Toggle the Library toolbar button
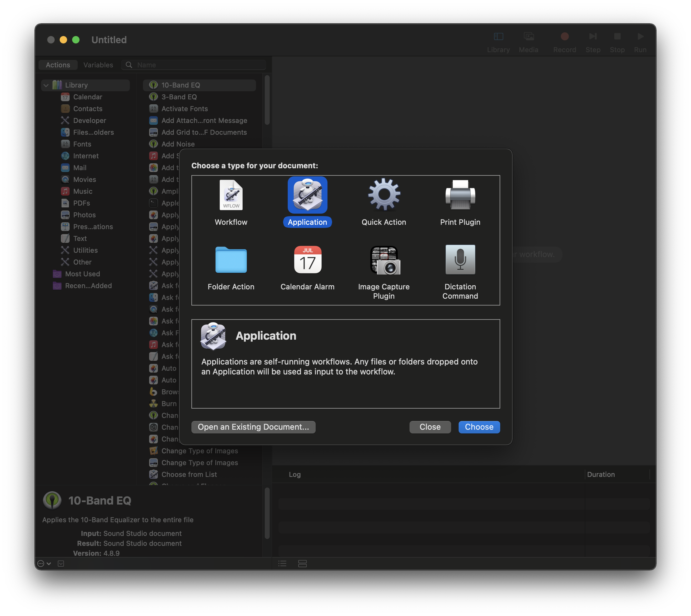Image resolution: width=691 pixels, height=616 pixels. pos(498,42)
